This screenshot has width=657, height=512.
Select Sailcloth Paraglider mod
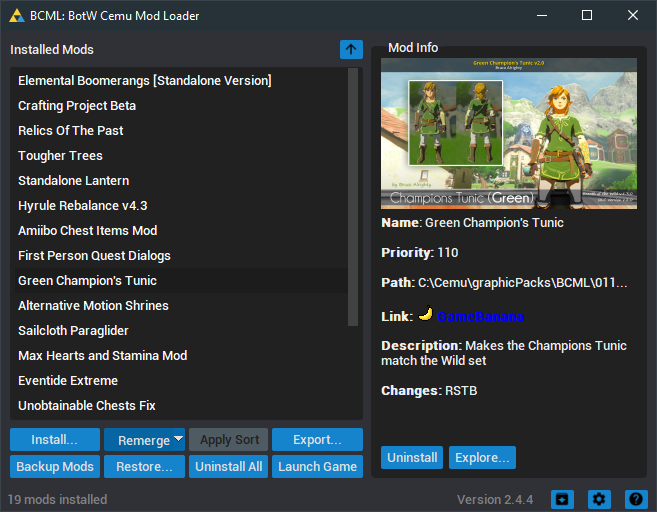[181, 331]
